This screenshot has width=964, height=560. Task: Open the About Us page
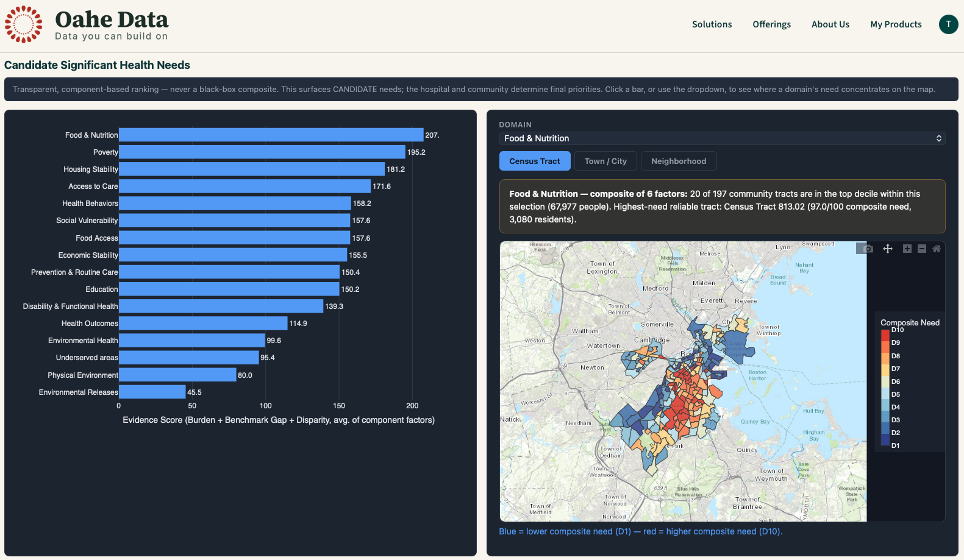click(x=830, y=24)
